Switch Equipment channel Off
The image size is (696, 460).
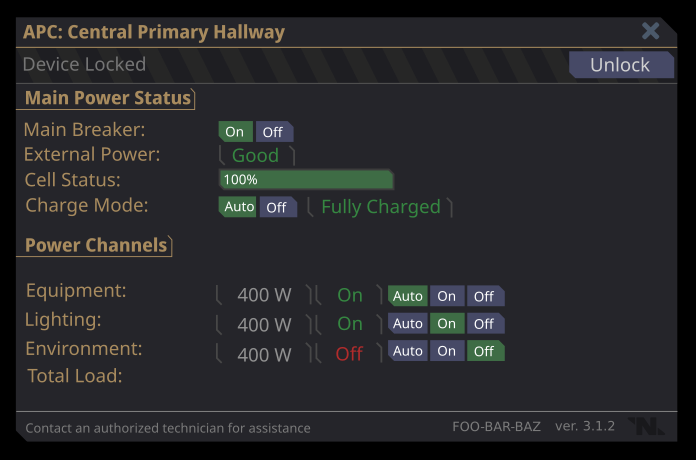[485, 296]
